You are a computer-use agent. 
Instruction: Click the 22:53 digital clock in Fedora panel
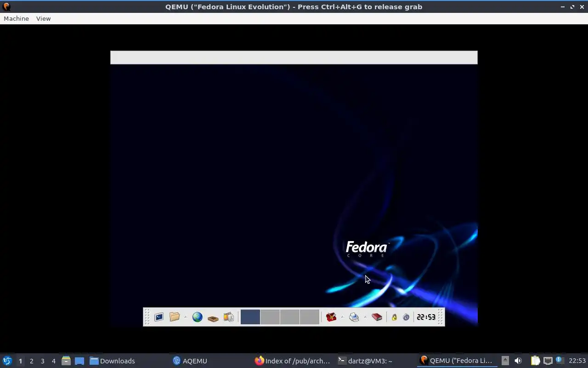click(x=426, y=317)
